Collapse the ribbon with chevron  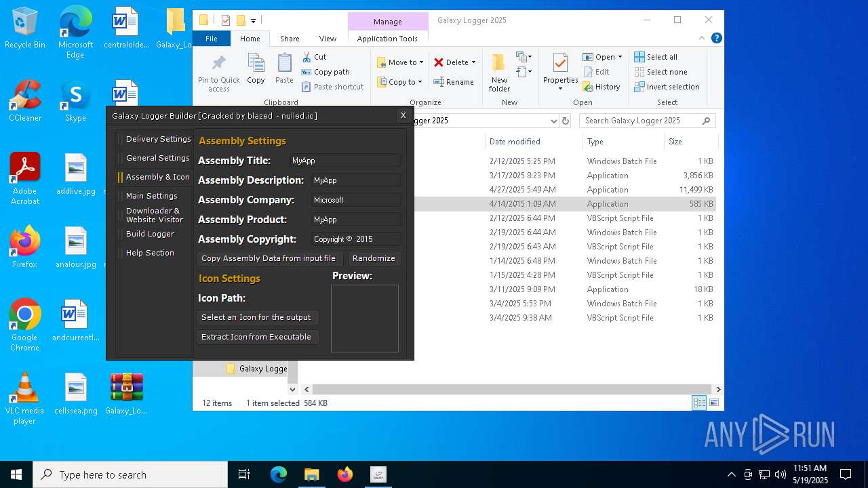point(703,39)
